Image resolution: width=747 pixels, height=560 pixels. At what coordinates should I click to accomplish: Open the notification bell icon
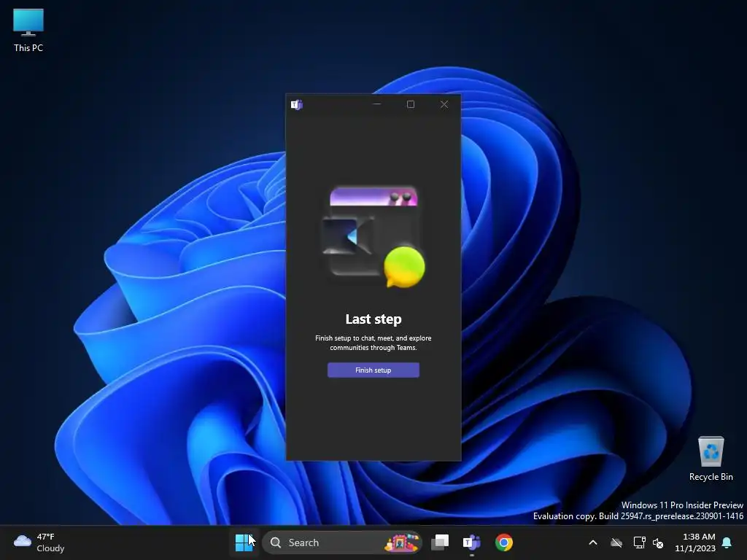click(727, 542)
